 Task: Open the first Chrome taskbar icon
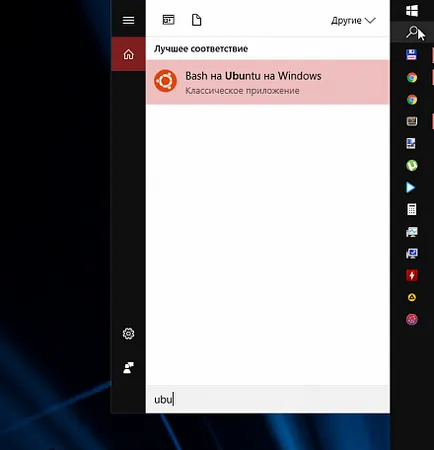pos(412,77)
